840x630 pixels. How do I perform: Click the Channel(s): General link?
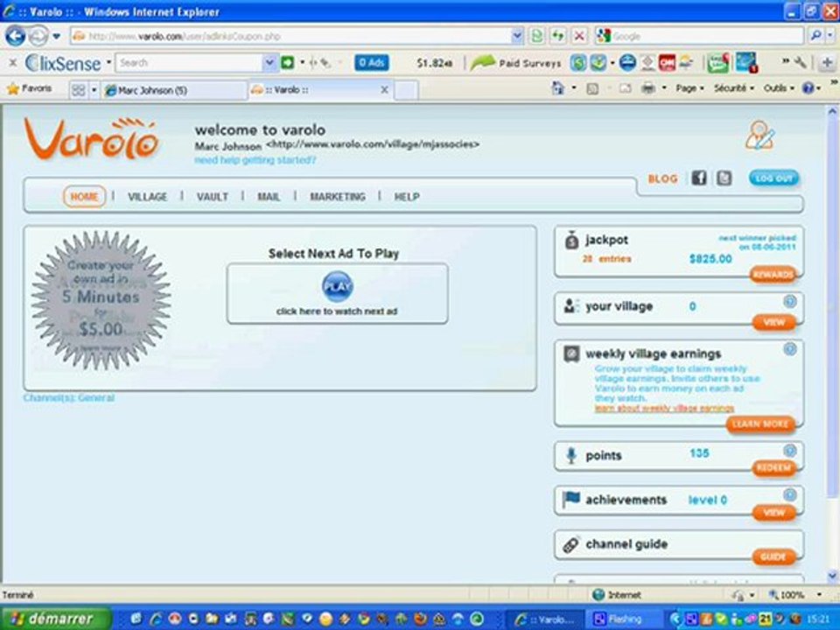(68, 397)
